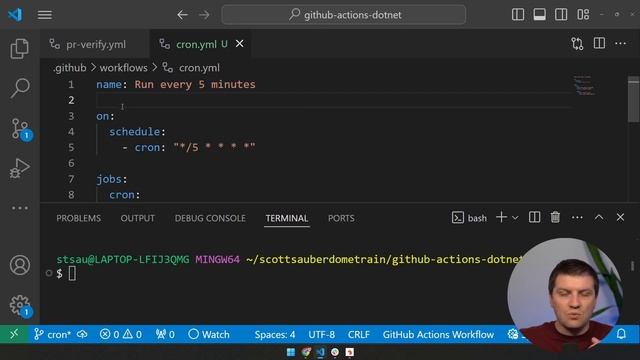
Task: Click the terminal prompt line
Action: pyautogui.click(x=67, y=273)
